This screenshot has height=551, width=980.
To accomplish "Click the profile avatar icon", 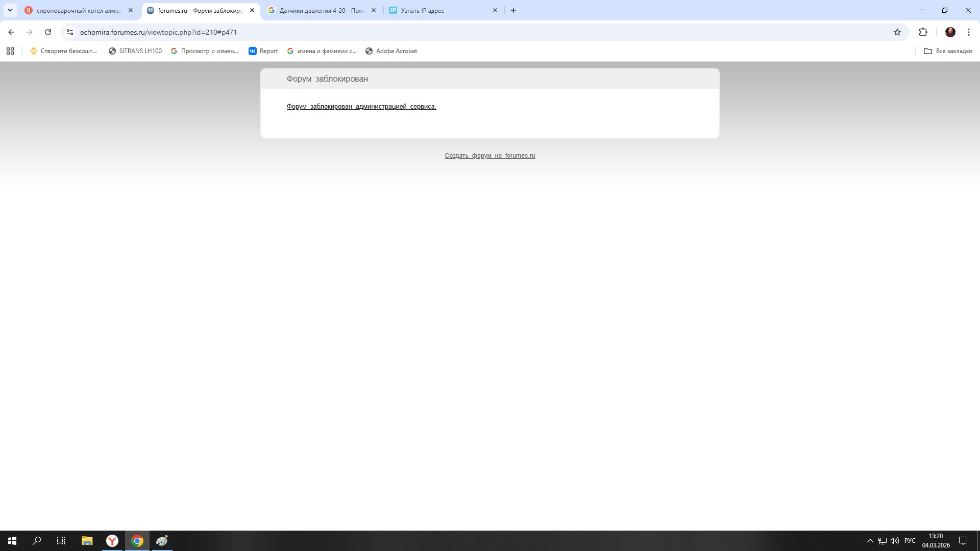I will click(x=950, y=32).
